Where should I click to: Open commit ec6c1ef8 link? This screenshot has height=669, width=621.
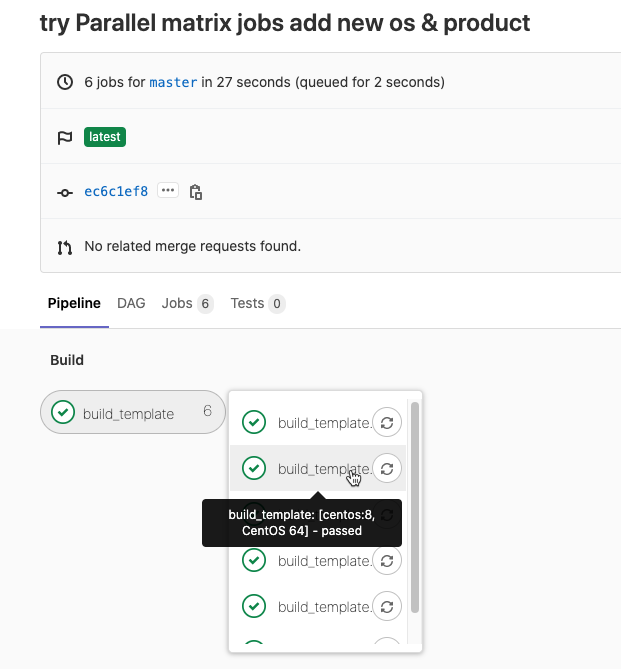pyautogui.click(x=116, y=191)
